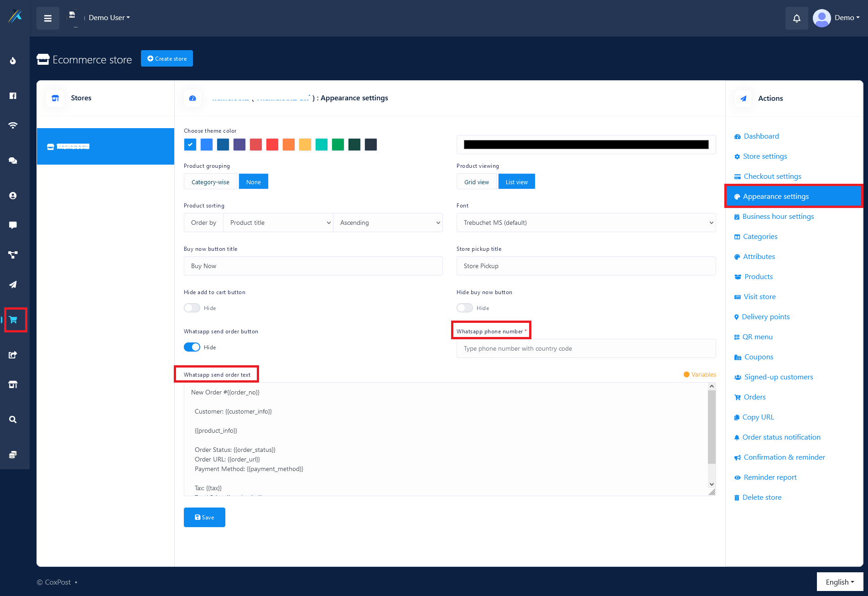Click the Save button
This screenshot has height=596, width=868.
204,517
